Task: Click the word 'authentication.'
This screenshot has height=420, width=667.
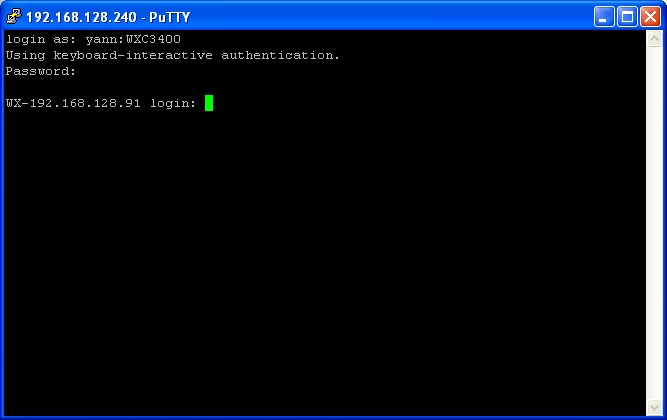Action: pos(280,56)
